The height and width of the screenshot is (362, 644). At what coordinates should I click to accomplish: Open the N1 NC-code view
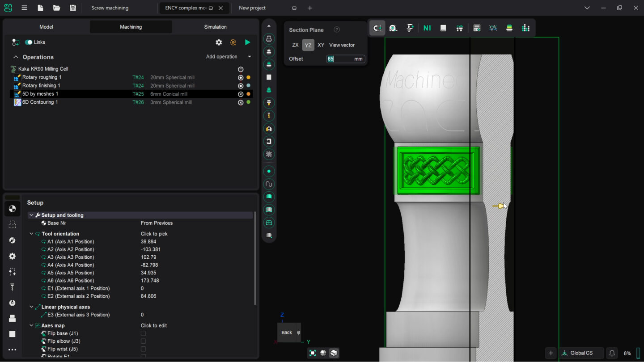[x=427, y=28]
